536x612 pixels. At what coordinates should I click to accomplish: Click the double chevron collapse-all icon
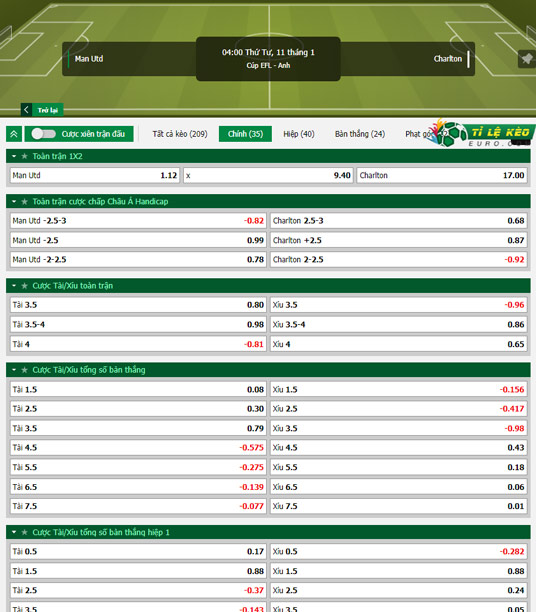[14, 134]
